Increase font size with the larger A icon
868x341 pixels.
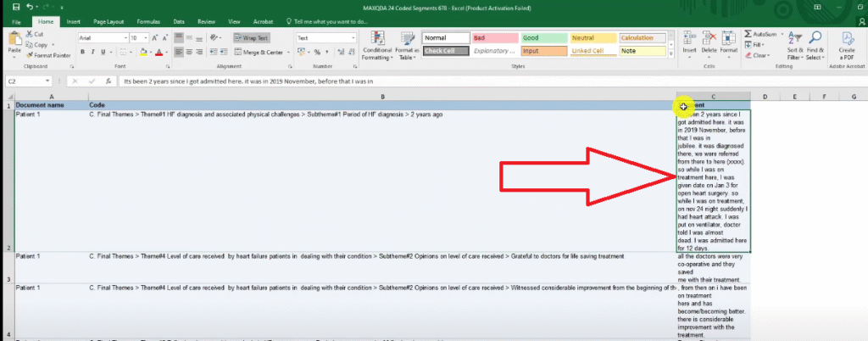156,38
